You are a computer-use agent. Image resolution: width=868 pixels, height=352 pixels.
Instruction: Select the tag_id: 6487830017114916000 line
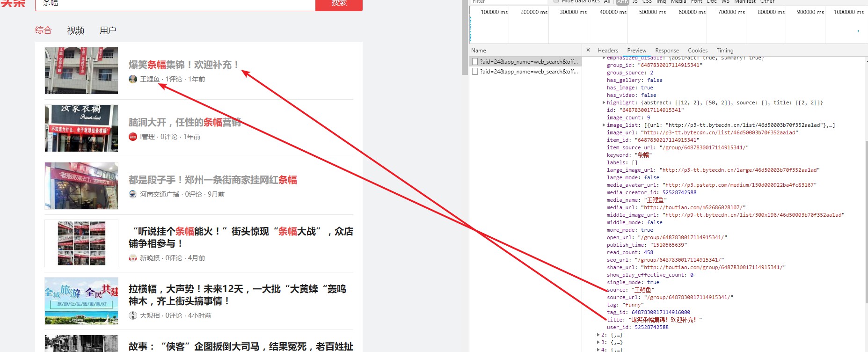click(x=649, y=312)
